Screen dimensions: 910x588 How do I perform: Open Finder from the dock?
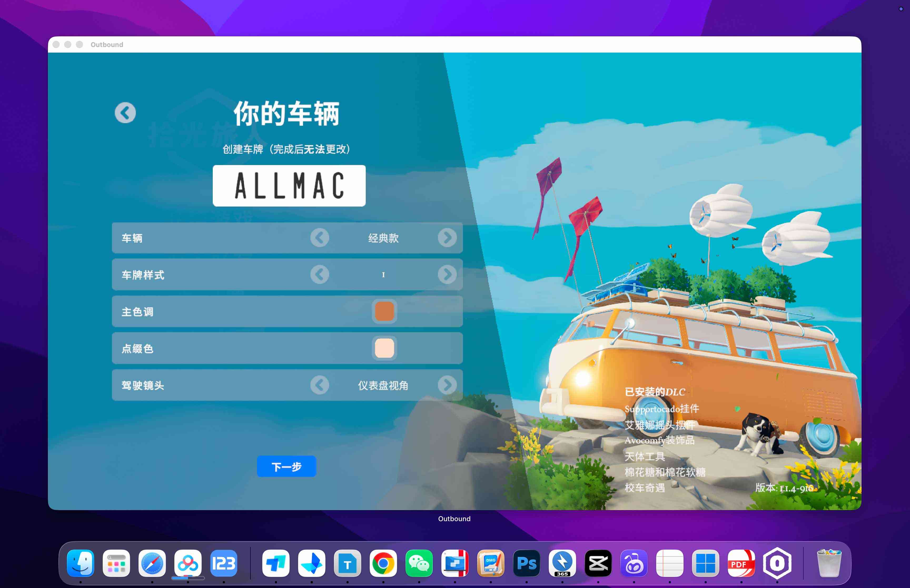[x=81, y=563]
